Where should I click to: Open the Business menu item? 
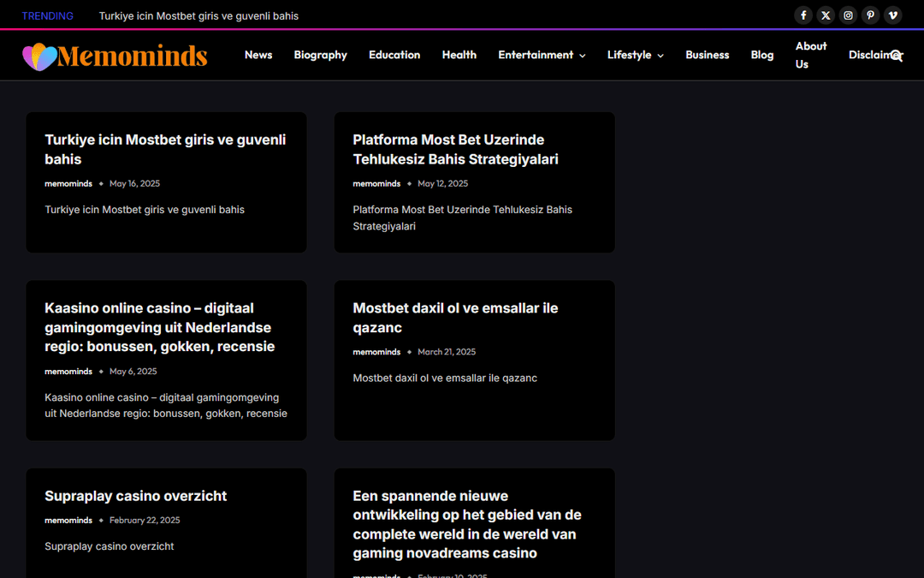pos(708,55)
